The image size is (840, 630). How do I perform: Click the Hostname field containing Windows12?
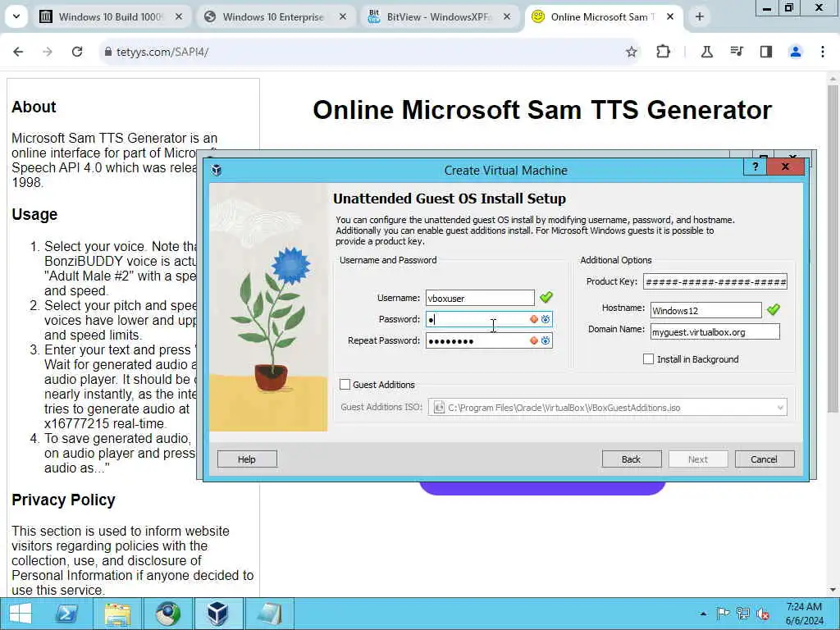[706, 310]
